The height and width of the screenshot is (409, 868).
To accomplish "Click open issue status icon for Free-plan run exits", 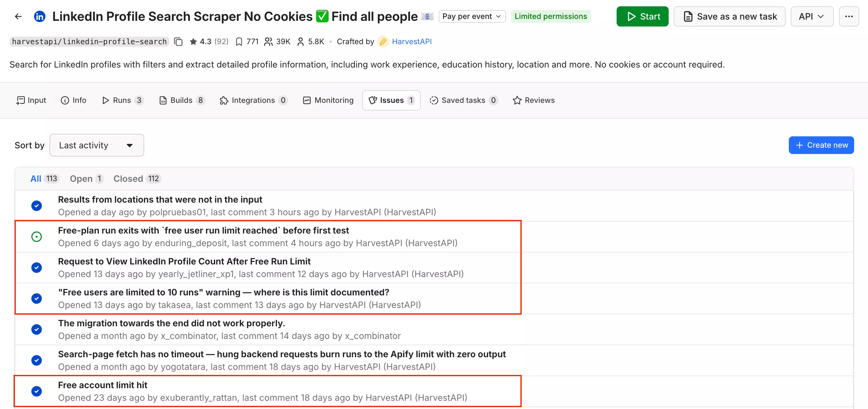I will pyautogui.click(x=36, y=237).
